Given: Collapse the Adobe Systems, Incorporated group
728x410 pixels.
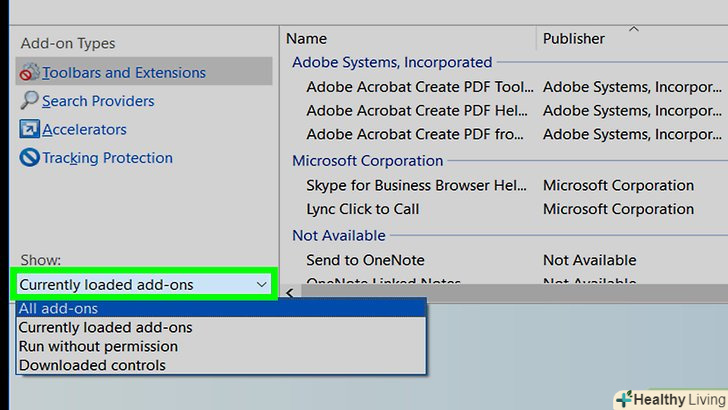Looking at the screenshot, I should pos(392,62).
